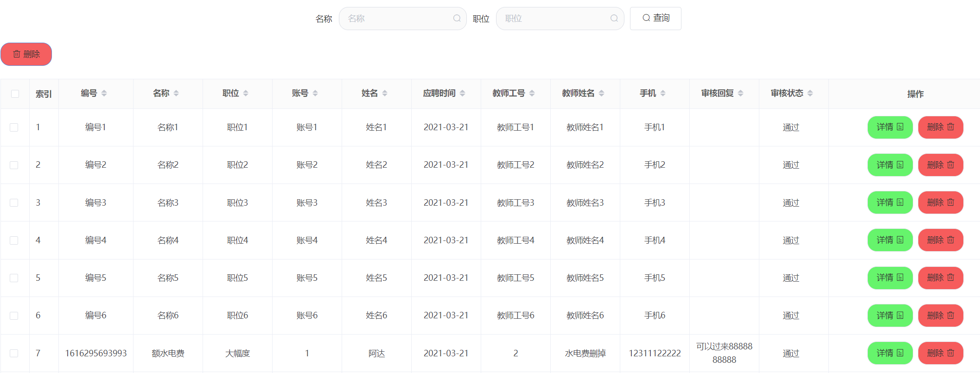
Task: Sort by 手机 column arrows
Action: (663, 94)
